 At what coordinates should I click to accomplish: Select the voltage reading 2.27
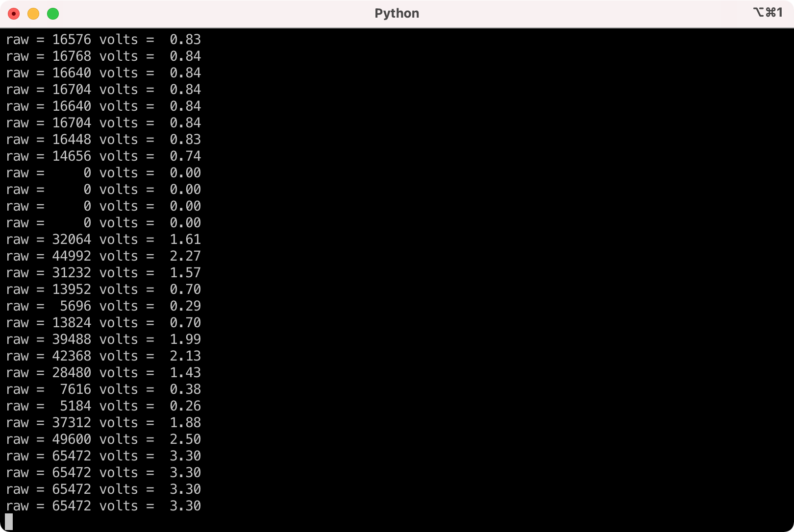coord(185,256)
